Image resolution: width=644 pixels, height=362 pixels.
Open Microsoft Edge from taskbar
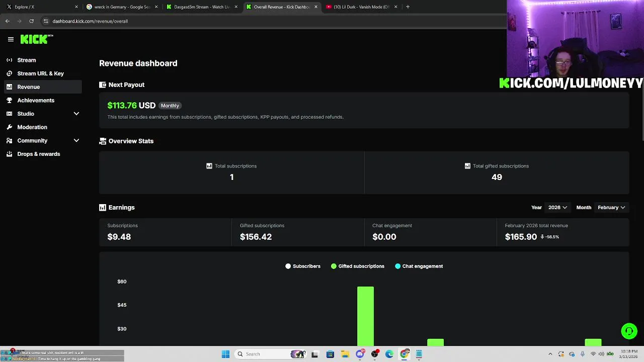pyautogui.click(x=389, y=354)
